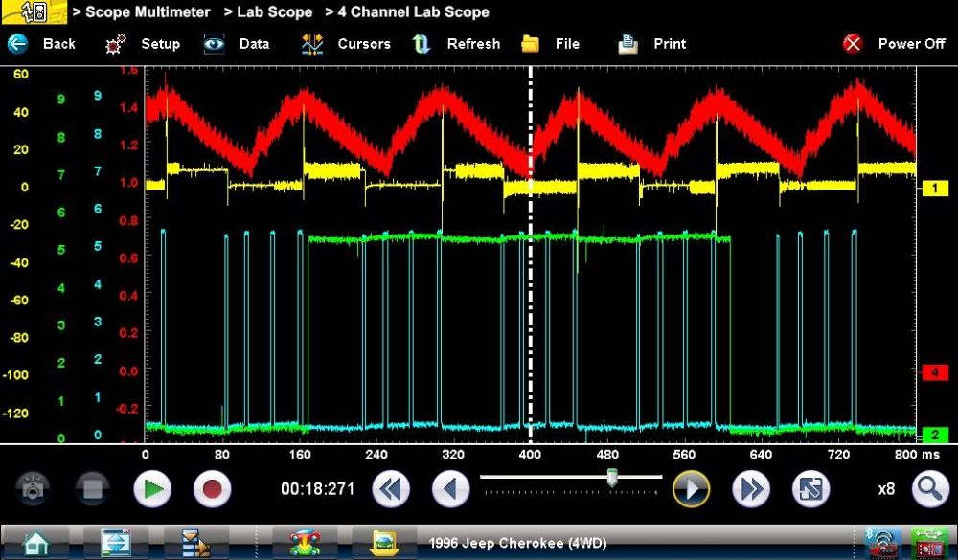Click the Home icon in bottom bar
Image resolution: width=958 pixels, height=560 pixels.
click(35, 543)
